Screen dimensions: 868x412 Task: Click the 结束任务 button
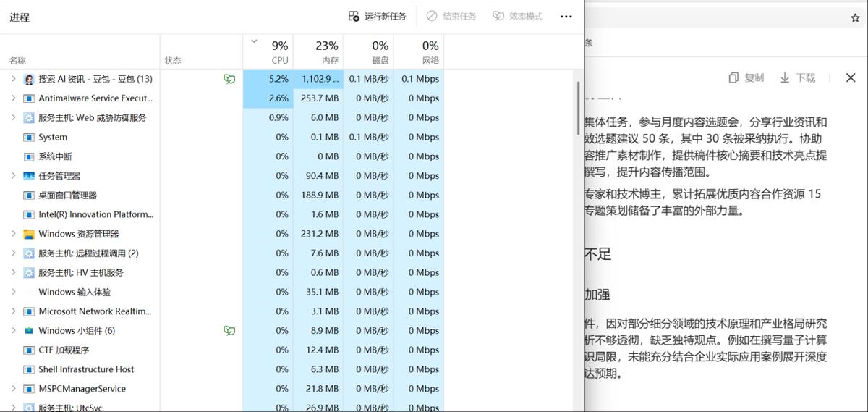pyautogui.click(x=451, y=16)
